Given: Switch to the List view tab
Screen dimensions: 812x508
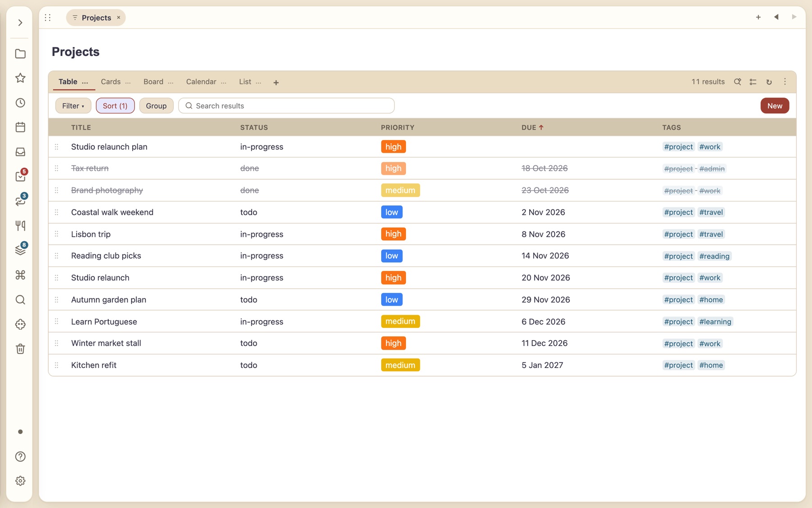Looking at the screenshot, I should (245, 82).
